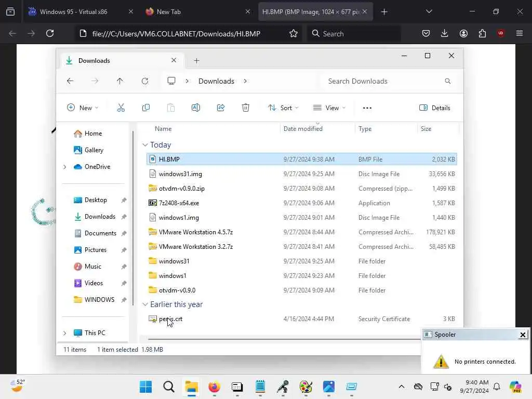Open the Firefox list all tabs dropdown

click(429, 11)
